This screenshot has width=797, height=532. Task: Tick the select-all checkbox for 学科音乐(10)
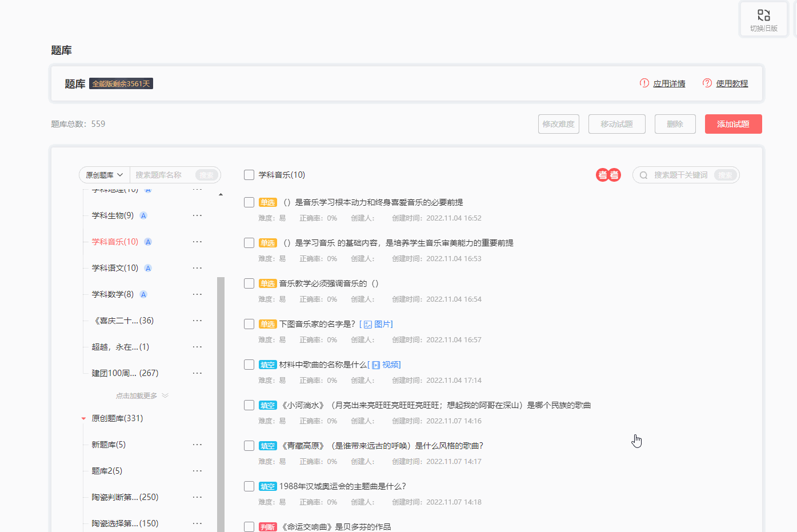pos(249,175)
